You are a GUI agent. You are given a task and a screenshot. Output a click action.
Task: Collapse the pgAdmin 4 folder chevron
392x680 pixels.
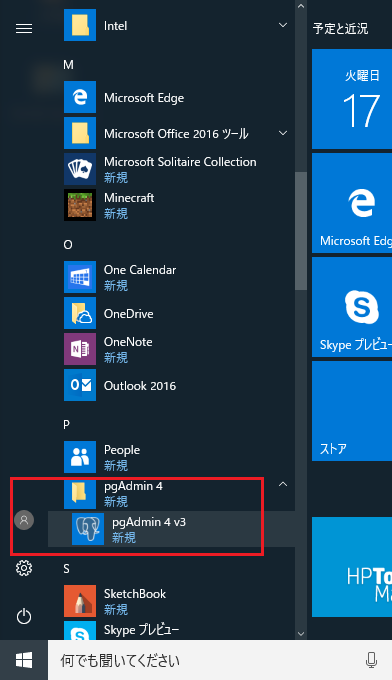click(x=283, y=484)
